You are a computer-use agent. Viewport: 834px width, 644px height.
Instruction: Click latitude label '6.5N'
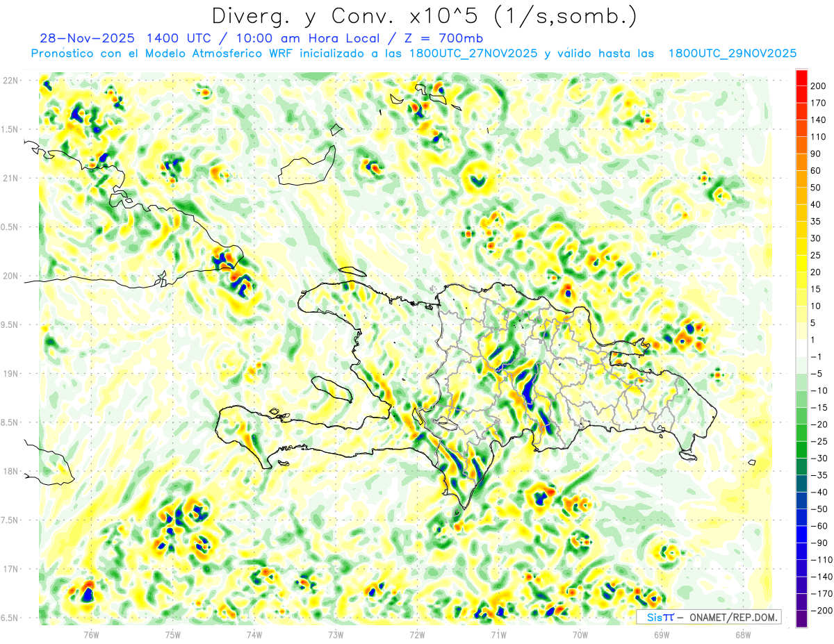pyautogui.click(x=10, y=618)
